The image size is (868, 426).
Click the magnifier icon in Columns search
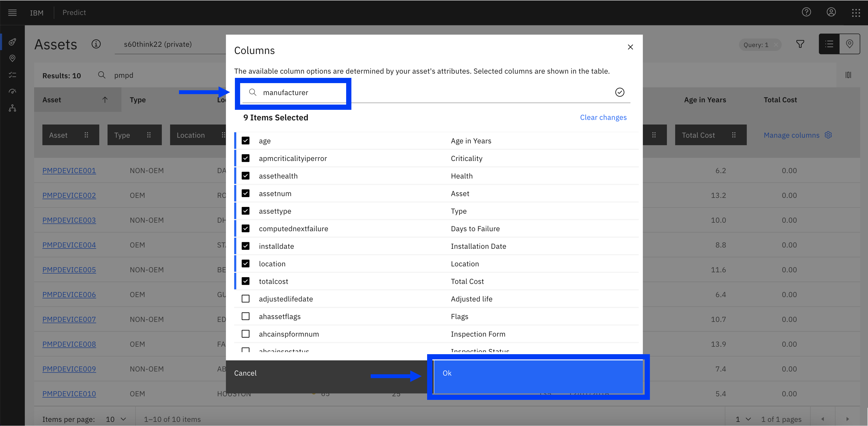(252, 92)
